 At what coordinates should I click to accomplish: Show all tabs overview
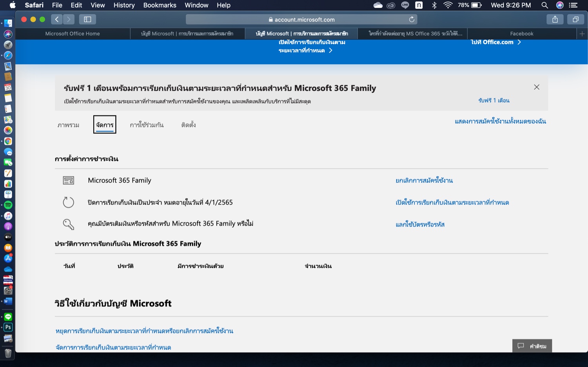coord(575,19)
